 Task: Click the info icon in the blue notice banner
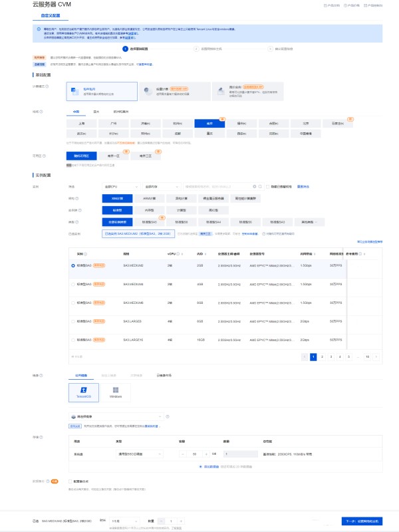click(39, 30)
